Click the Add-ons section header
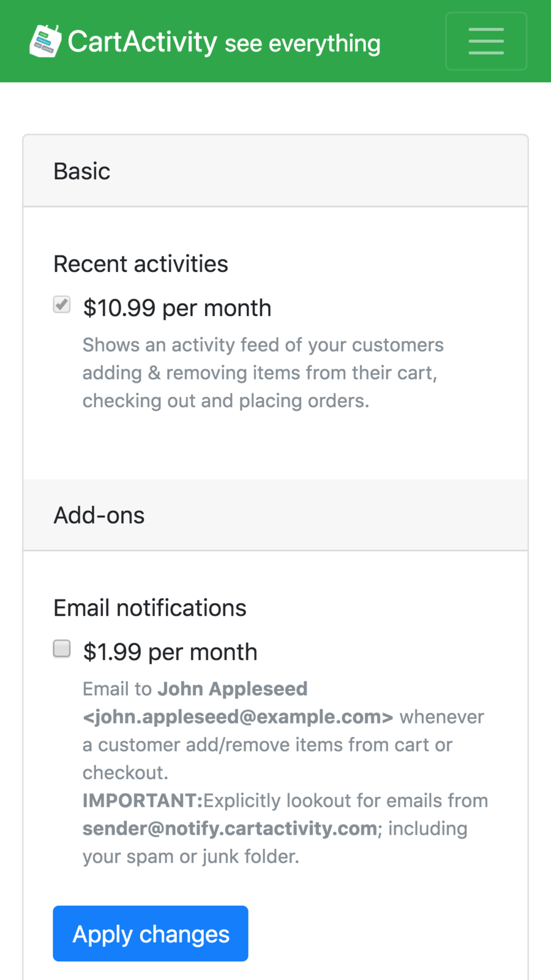The height and width of the screenshot is (980, 551). pyautogui.click(x=99, y=516)
